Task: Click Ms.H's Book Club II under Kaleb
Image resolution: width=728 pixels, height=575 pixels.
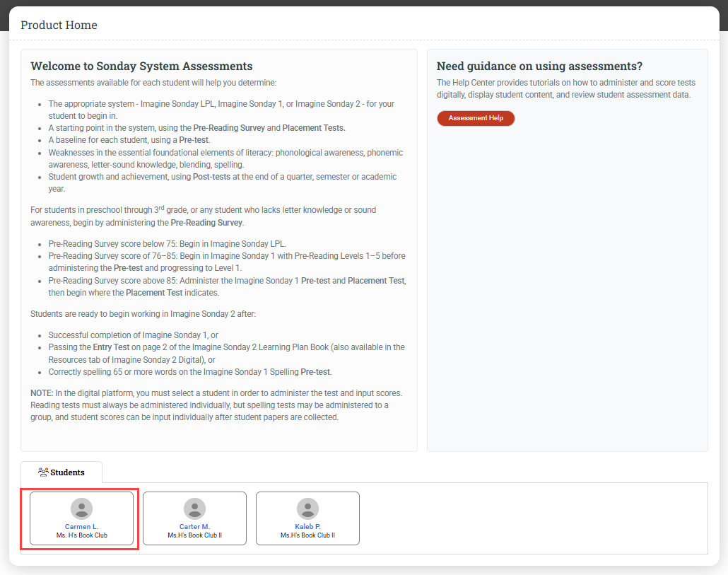Action: tap(307, 535)
